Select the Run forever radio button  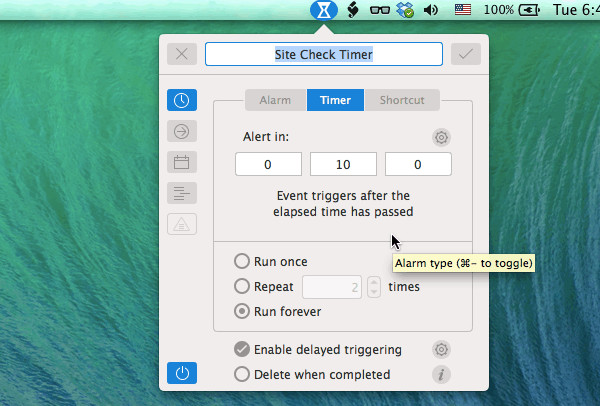[242, 311]
